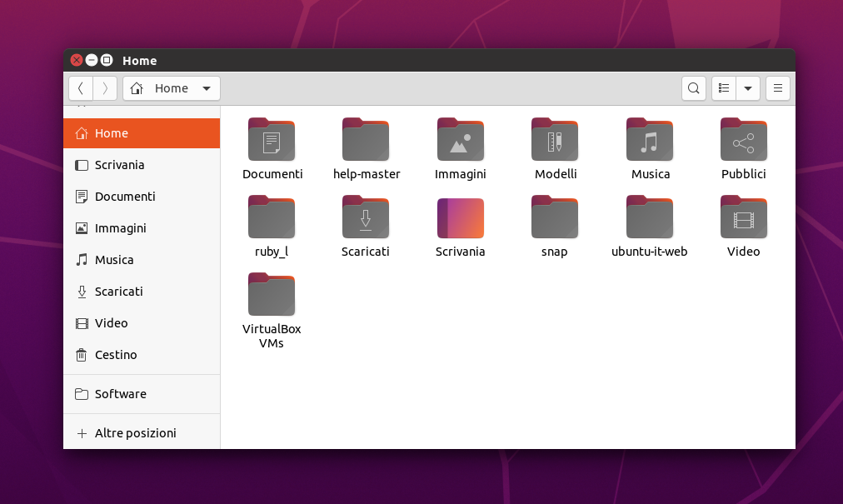Image resolution: width=843 pixels, height=504 pixels.
Task: Open the Modelli templates folder
Action: pyautogui.click(x=555, y=139)
